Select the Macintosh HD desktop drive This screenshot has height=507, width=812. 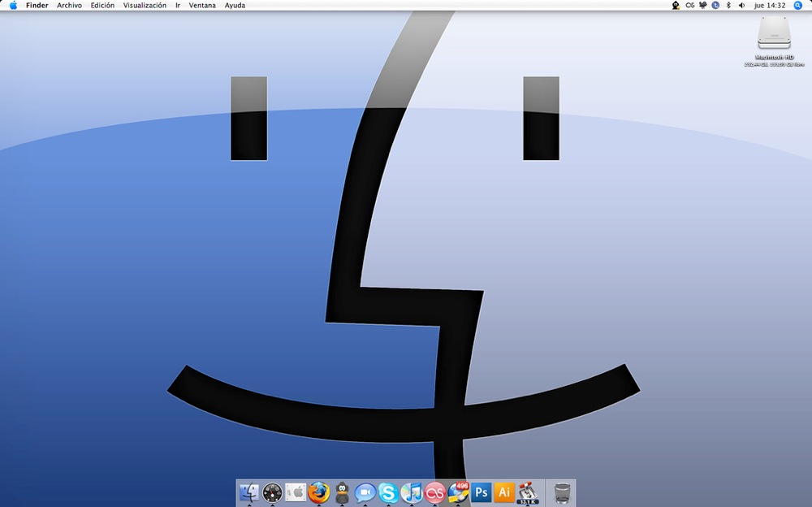(x=774, y=41)
